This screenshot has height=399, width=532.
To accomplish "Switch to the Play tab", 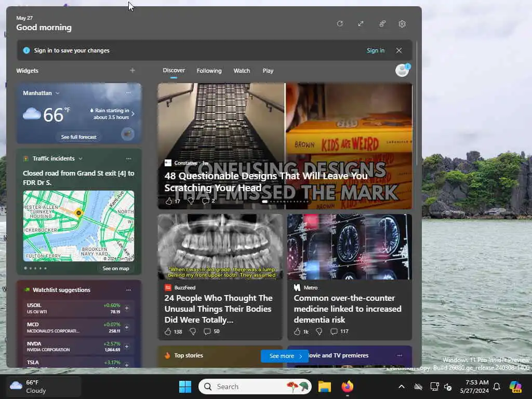I will coord(268,71).
